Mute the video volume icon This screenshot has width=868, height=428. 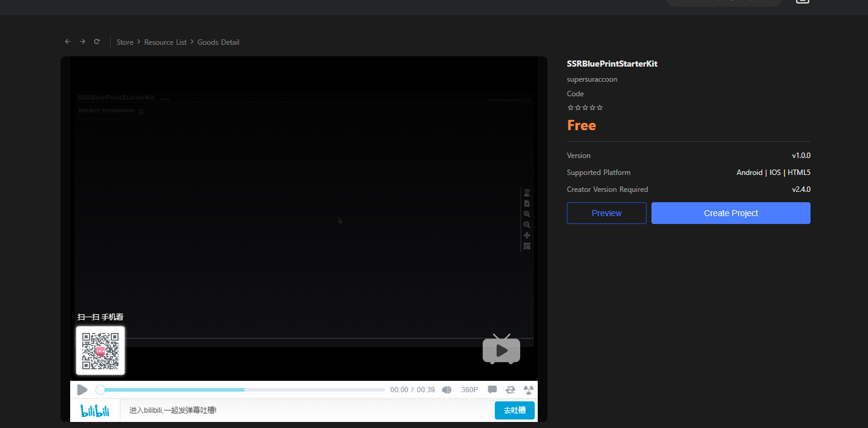[x=447, y=390]
